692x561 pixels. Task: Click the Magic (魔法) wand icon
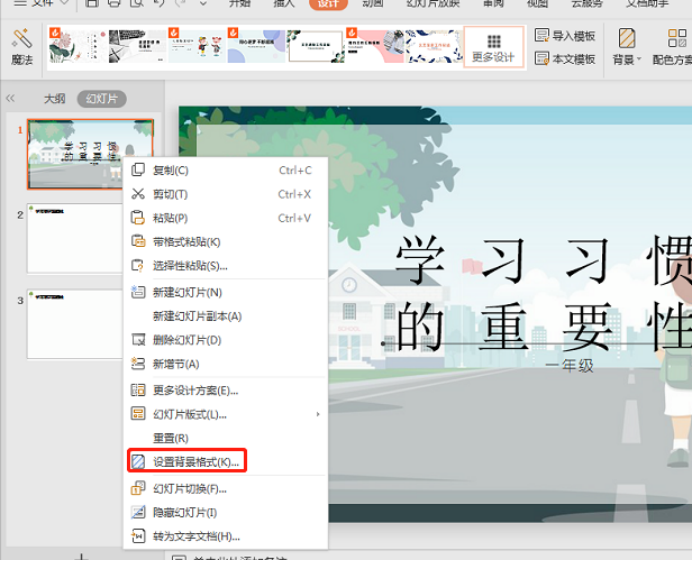pyautogui.click(x=22, y=39)
